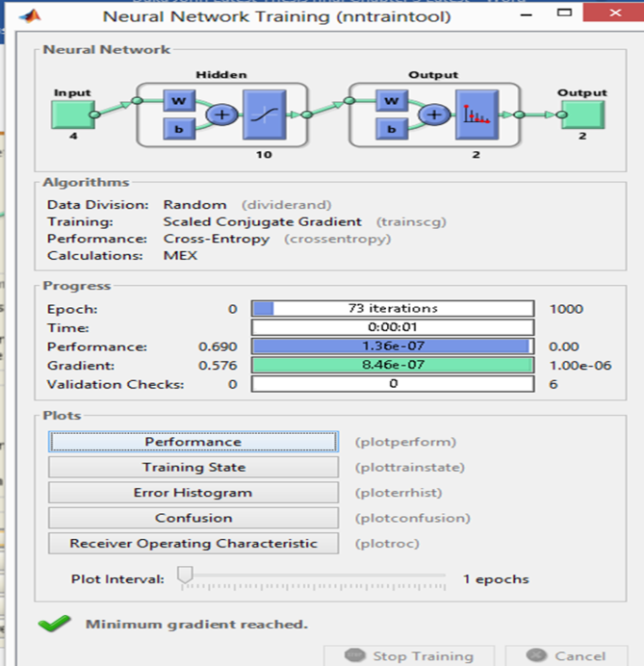Click the green Gradient progress bar
644x666 pixels.
click(392, 366)
